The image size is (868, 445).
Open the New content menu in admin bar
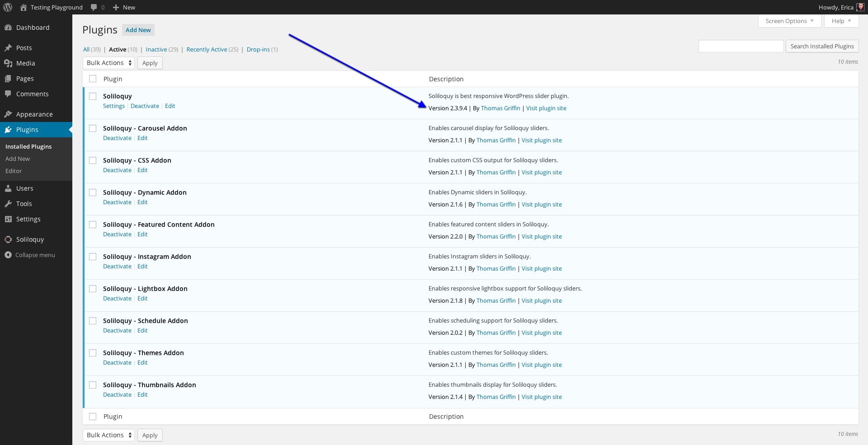point(124,7)
